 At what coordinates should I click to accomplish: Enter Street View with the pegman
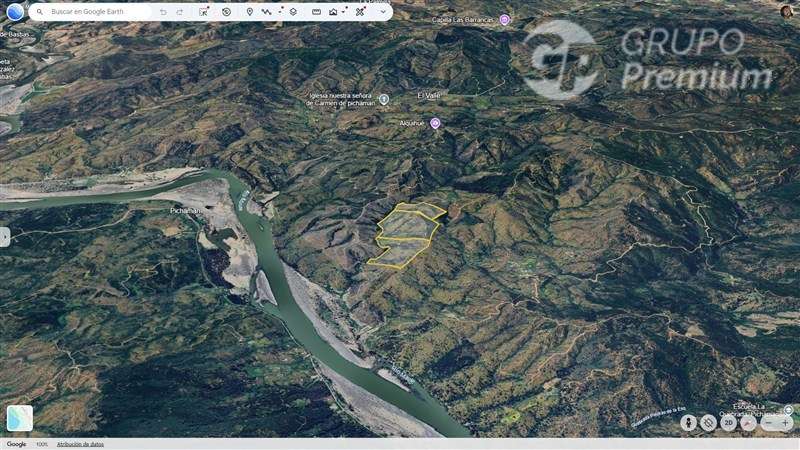[x=689, y=422]
